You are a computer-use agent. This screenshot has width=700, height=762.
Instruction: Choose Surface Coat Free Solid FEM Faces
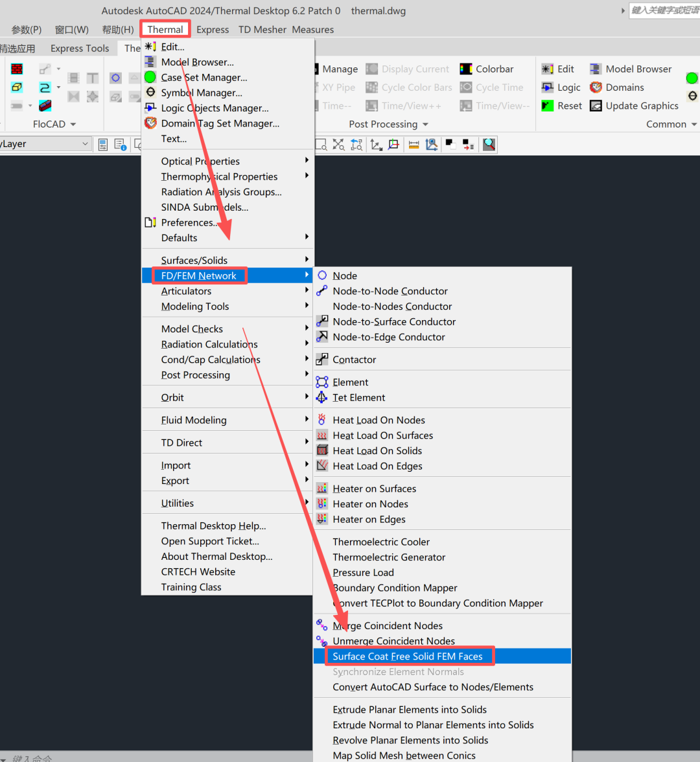(442, 656)
